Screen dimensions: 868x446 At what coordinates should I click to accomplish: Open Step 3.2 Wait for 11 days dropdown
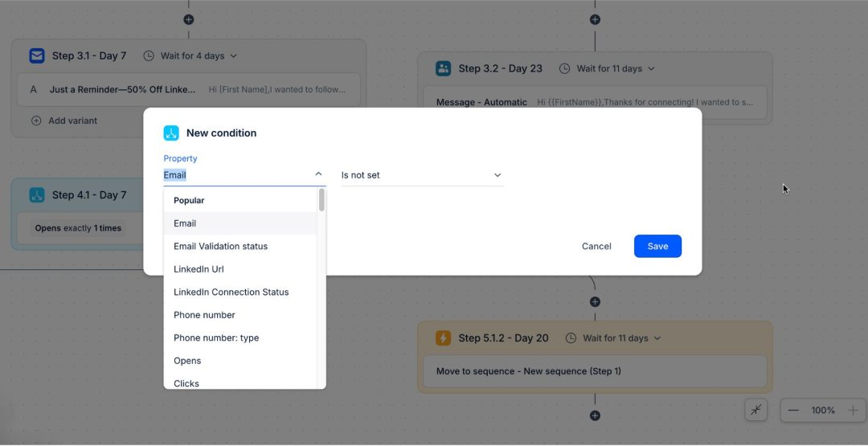pos(616,68)
